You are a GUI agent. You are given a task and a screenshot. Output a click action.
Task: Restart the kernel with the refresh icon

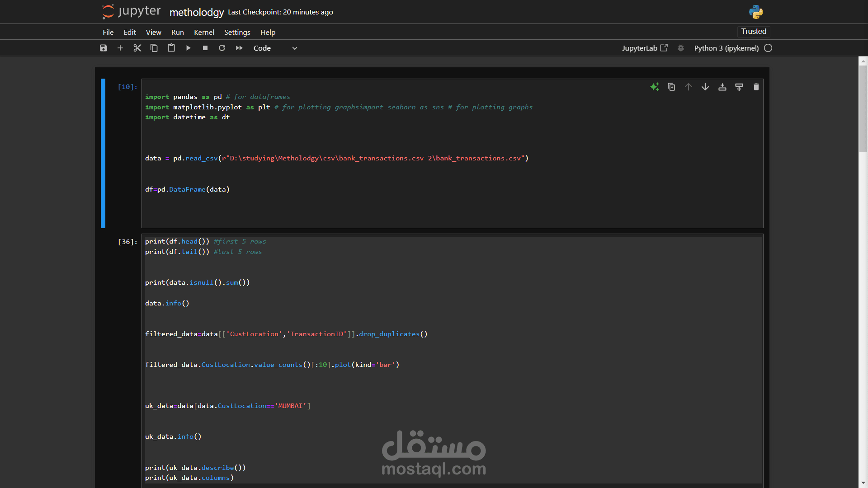coord(222,48)
